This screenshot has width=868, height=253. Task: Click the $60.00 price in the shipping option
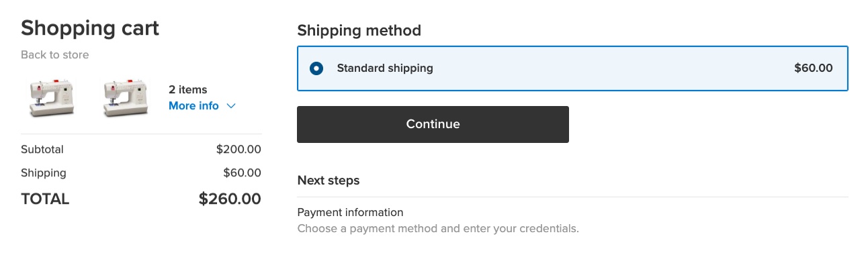[814, 68]
